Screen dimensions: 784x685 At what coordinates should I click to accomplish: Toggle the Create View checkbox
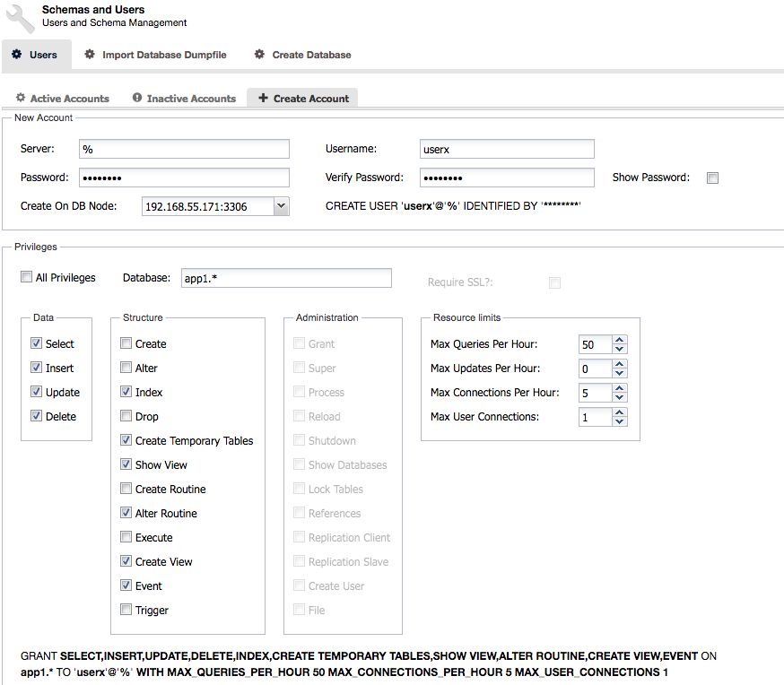[126, 561]
